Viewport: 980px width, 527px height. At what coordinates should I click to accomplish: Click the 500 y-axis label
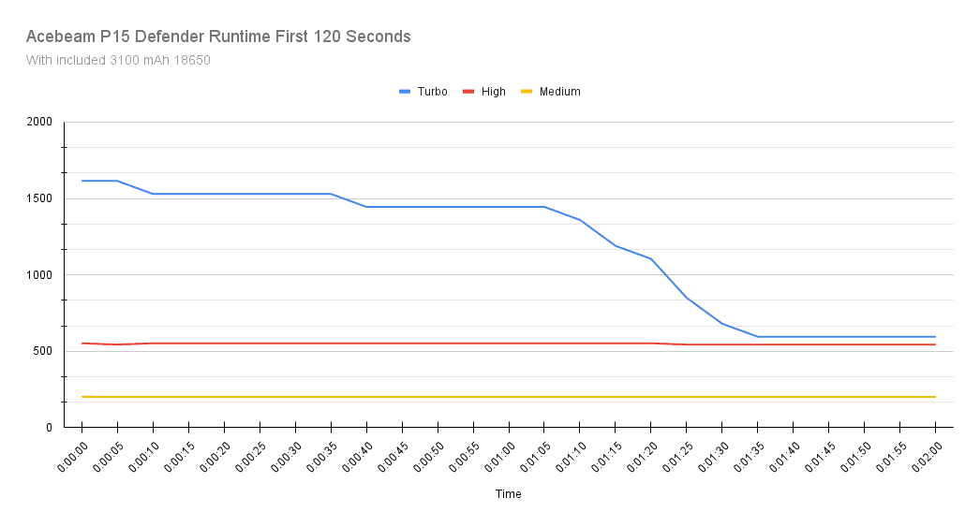pos(43,351)
